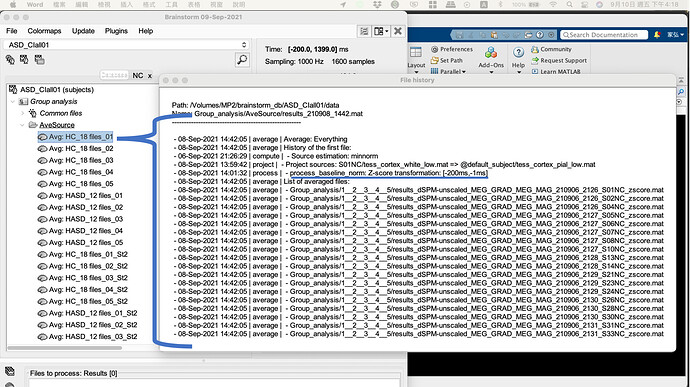Click the Search Documentation field
The image size is (690, 387).
pyautogui.click(x=604, y=35)
